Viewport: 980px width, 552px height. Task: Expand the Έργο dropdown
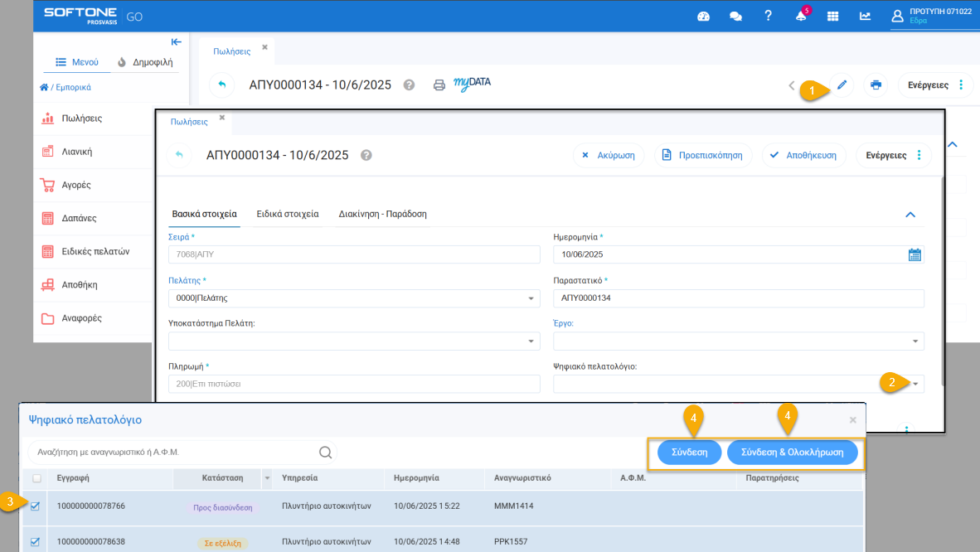pos(915,341)
